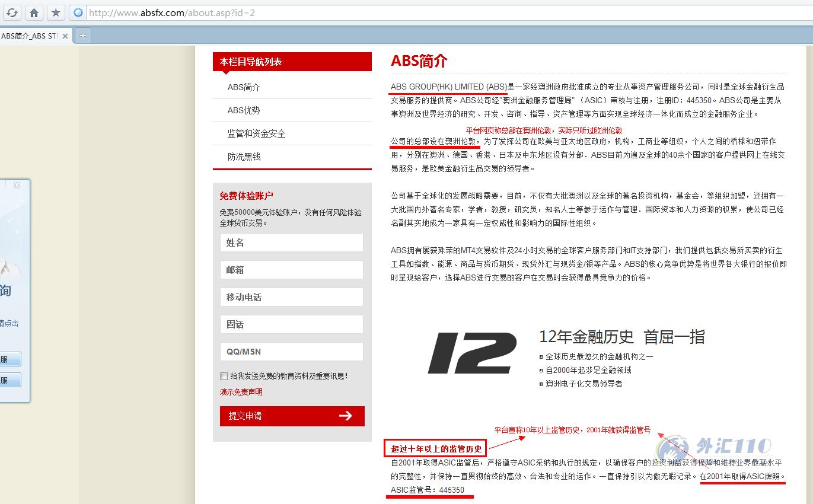Viewport: 813px width, 504px height.
Task: Click the 12年金融历史 首屈一指 headline
Action: [622, 337]
